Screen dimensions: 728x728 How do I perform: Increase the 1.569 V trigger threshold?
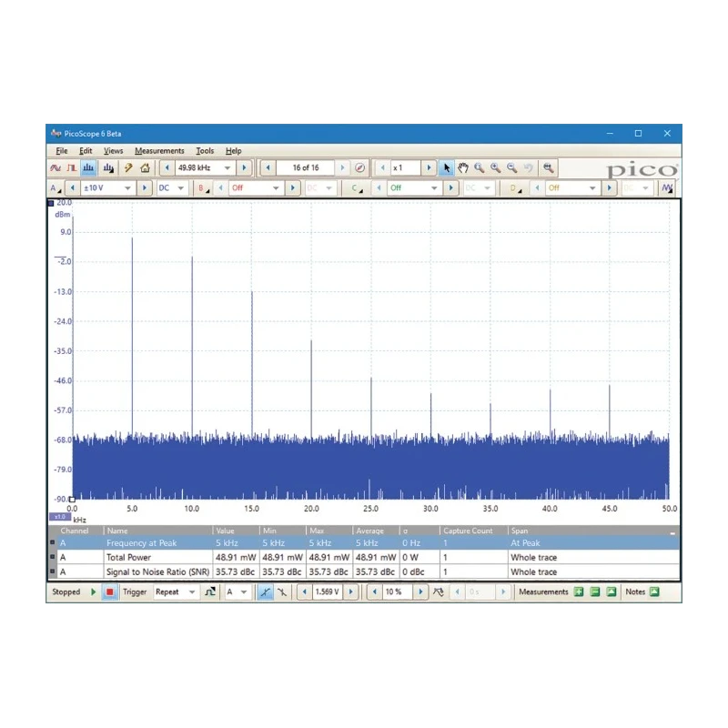coord(351,592)
